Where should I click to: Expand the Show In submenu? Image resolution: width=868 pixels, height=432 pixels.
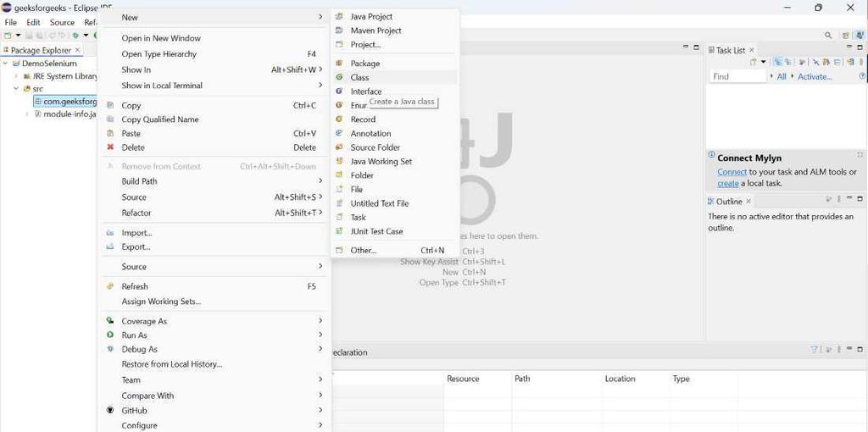point(320,69)
